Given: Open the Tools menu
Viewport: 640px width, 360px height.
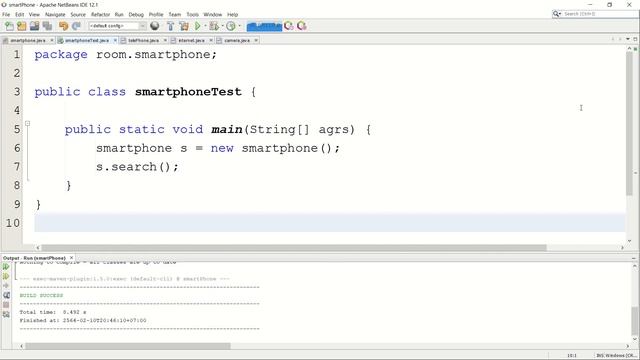Looking at the screenshot, I should point(192,14).
